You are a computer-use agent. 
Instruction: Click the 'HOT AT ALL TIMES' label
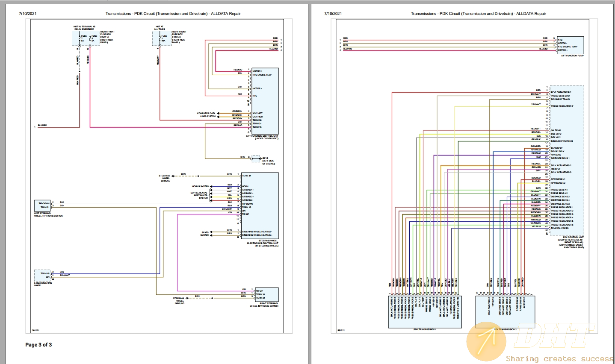[x=160, y=28]
